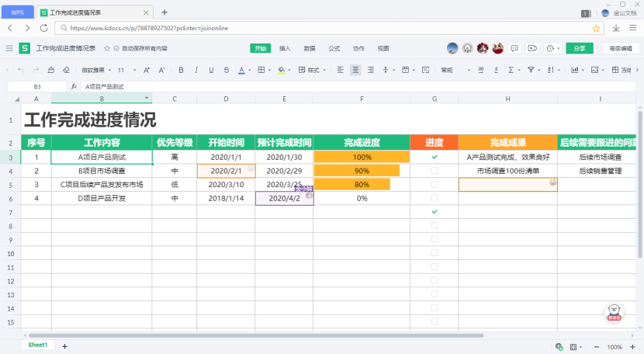644x354 pixels.
Task: Select the format painter icon
Action: click(51, 71)
